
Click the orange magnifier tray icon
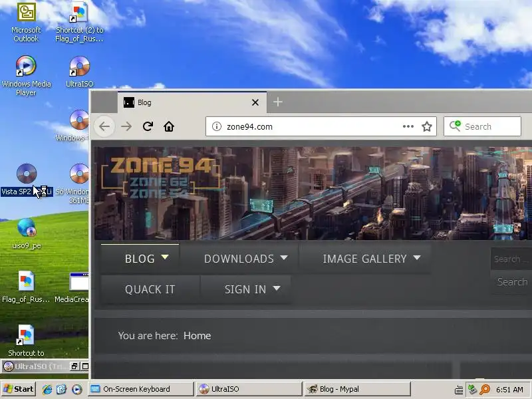pyautogui.click(x=485, y=390)
